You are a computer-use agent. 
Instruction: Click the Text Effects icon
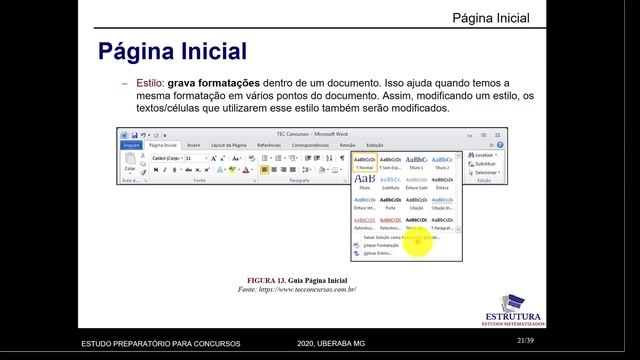pyautogui.click(x=220, y=170)
